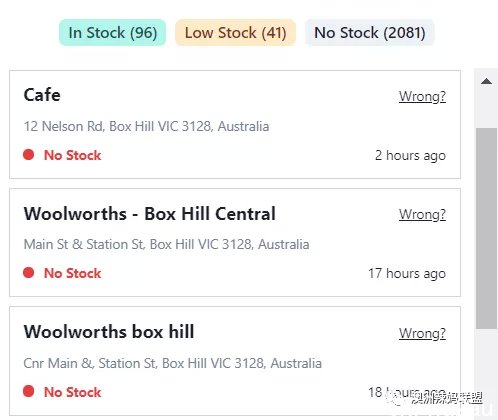This screenshot has height=420, width=498.
Task: Select the No Stock (2081) filter
Action: point(370,33)
